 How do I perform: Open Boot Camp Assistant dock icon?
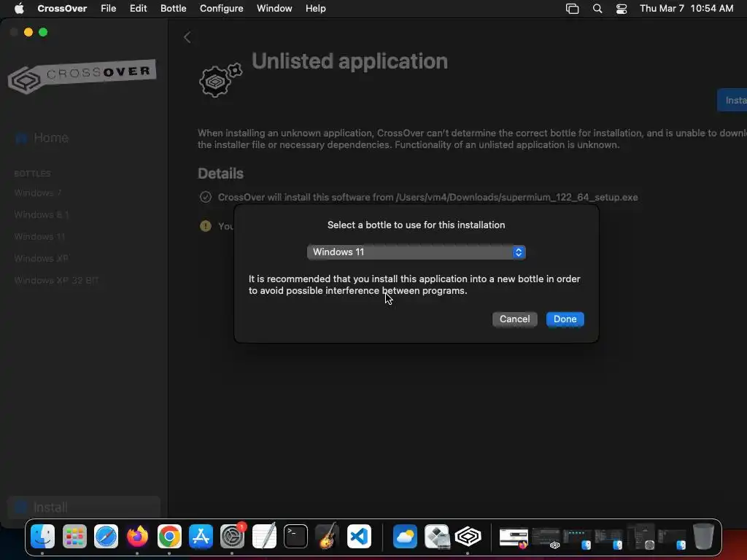coord(436,536)
